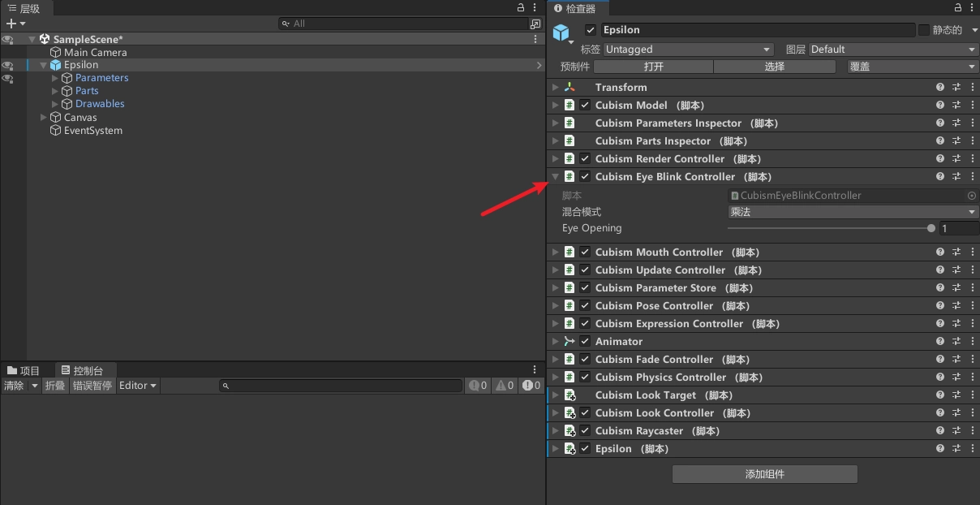Toggle visibility of Epsilon in Hierarchy

(x=7, y=65)
